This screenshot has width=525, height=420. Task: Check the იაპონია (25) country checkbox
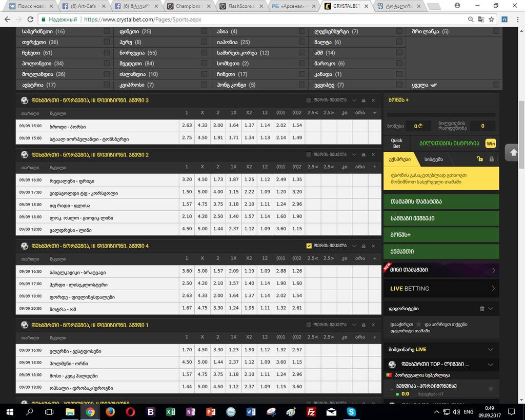(x=301, y=42)
